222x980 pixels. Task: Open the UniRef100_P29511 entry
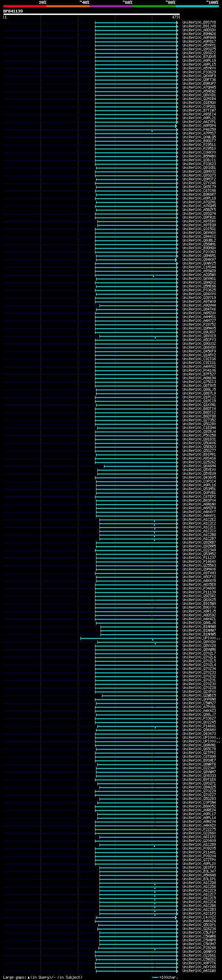click(x=199, y=145)
